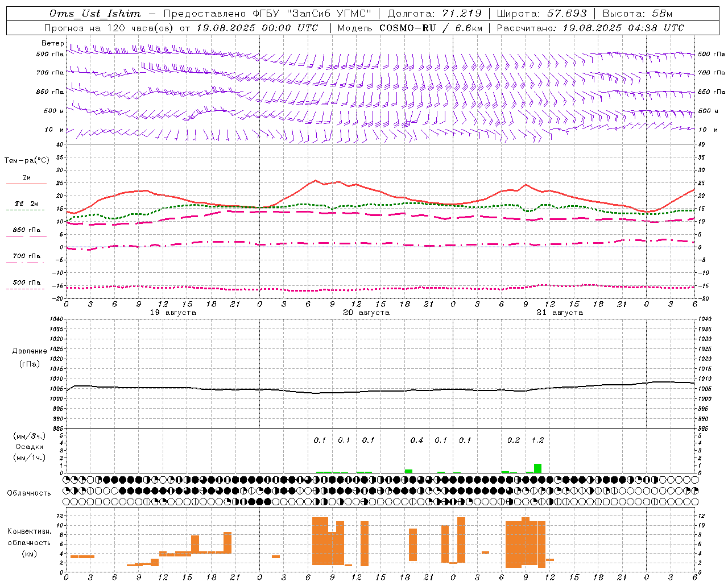
Task: Select the Конвективн. convective cloud label
Action: pos(30,531)
